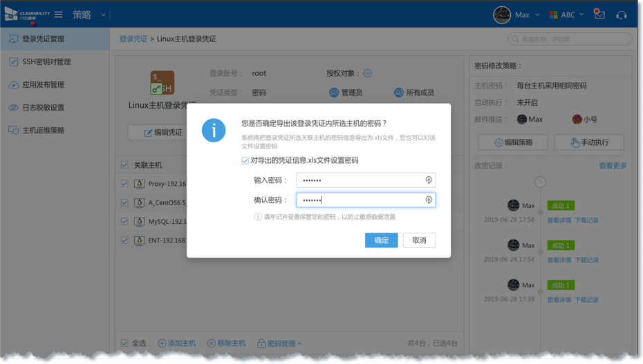Click the 确定 button in dialog
Viewport: 643px width, 364px height.
[x=381, y=240]
